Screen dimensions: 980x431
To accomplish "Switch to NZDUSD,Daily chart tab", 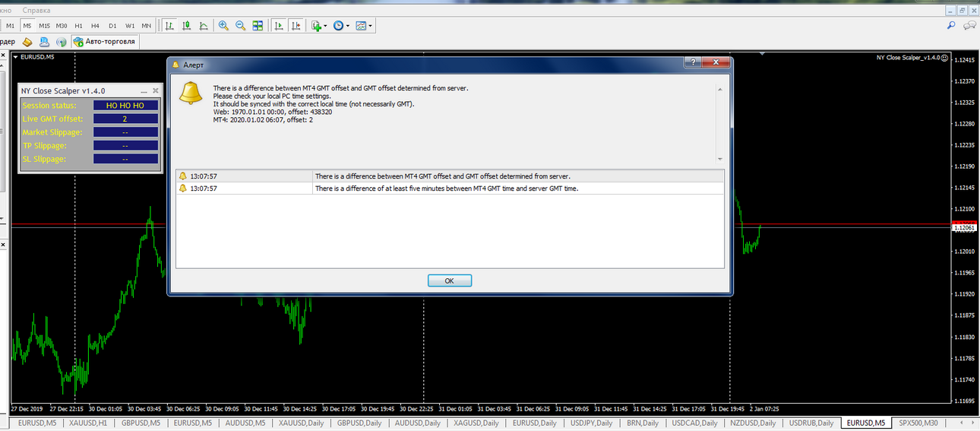I will coord(752,423).
